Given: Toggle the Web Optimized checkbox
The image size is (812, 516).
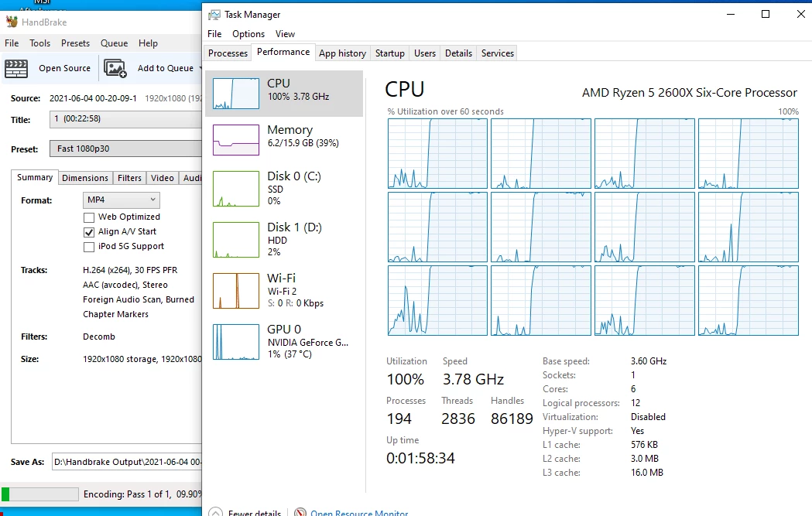Looking at the screenshot, I should (89, 217).
